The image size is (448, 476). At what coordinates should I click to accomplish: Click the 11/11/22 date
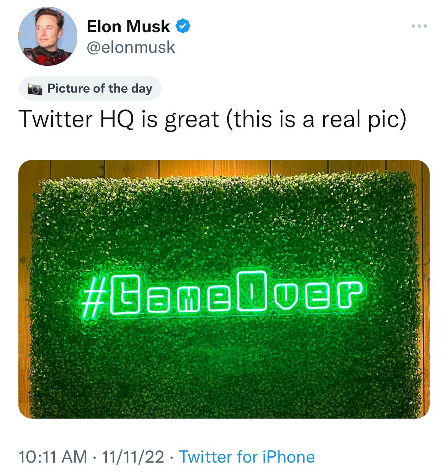pos(131,457)
